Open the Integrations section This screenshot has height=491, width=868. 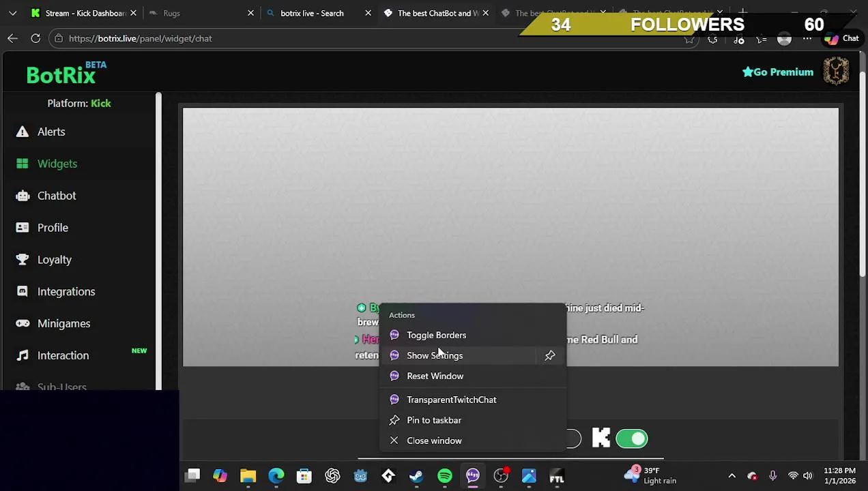coord(66,292)
